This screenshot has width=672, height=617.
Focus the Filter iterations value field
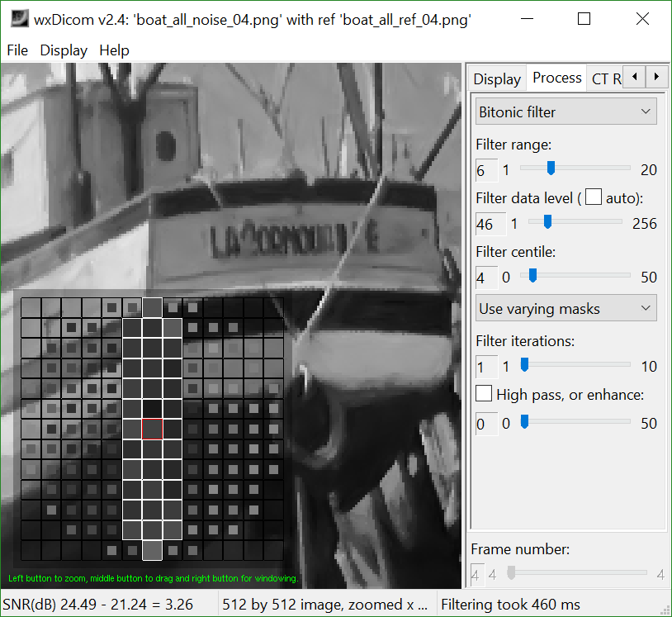pyautogui.click(x=486, y=367)
